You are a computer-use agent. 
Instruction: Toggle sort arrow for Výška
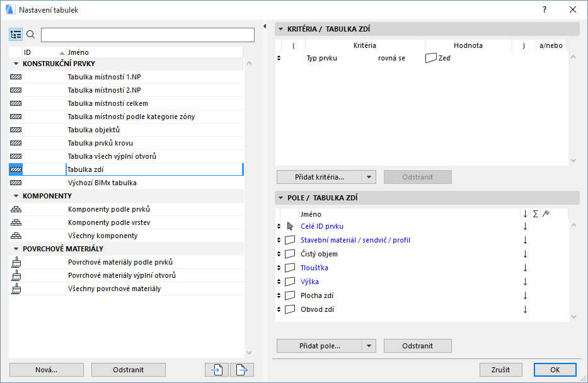(526, 282)
